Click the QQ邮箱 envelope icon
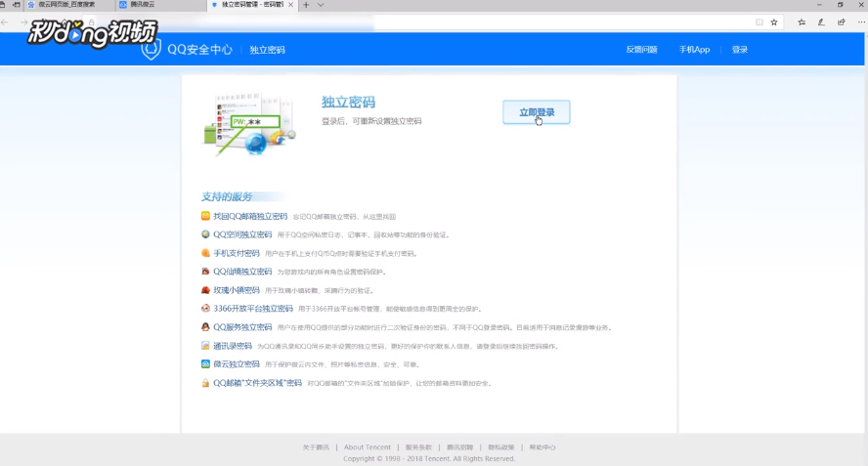The height and width of the screenshot is (466, 868). point(205,216)
